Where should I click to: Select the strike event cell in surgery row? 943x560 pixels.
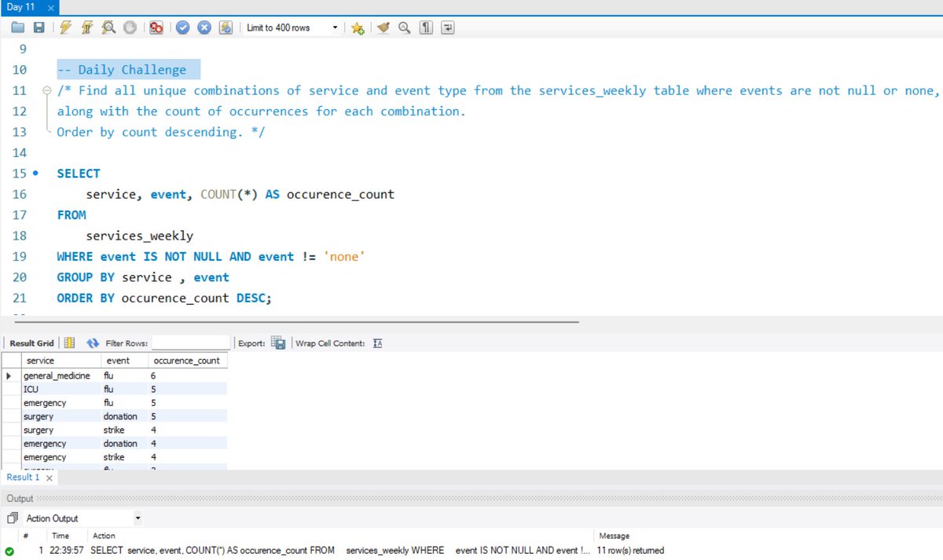click(124, 430)
